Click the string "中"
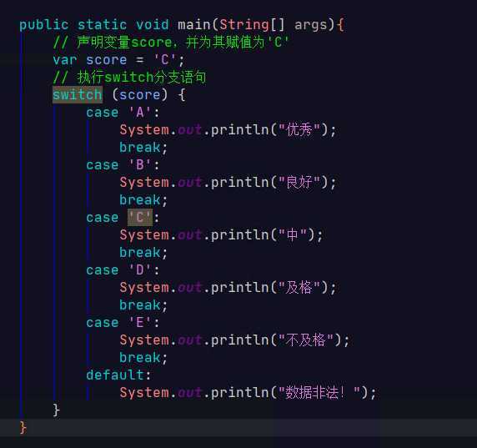The width and height of the screenshot is (477, 448). tap(293, 234)
